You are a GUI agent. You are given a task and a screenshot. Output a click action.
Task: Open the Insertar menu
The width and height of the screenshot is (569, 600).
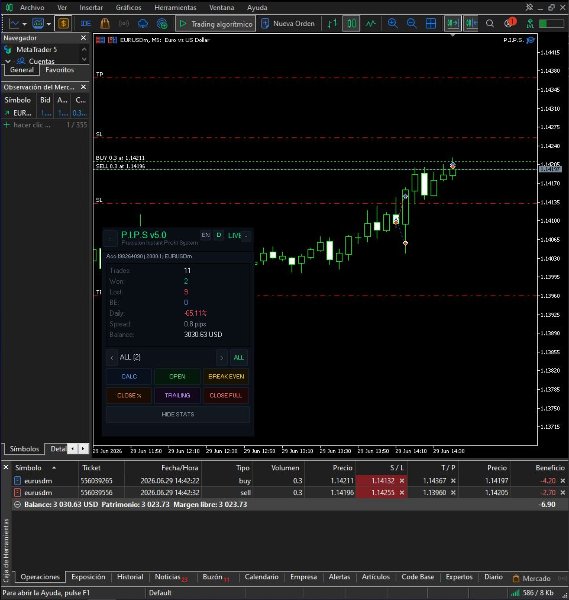pyautogui.click(x=91, y=8)
